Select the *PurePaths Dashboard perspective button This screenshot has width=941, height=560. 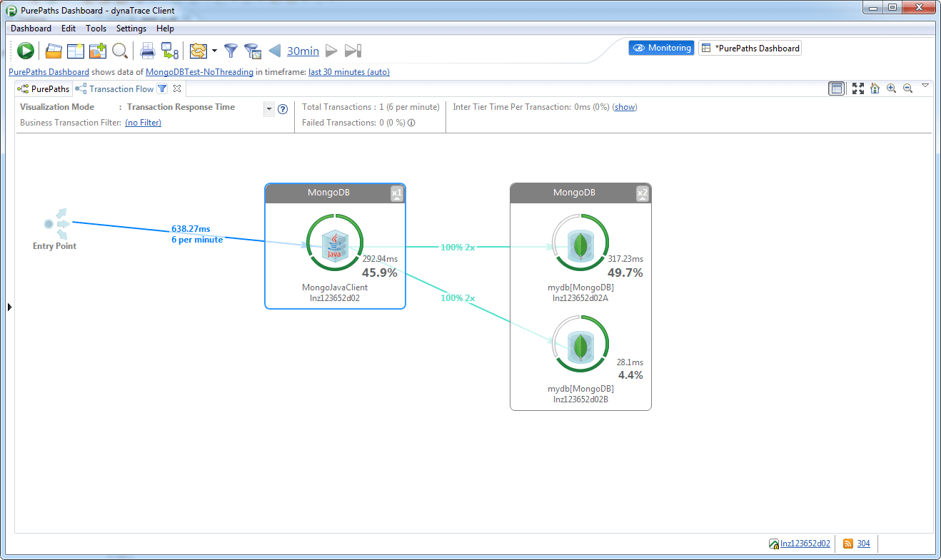(750, 48)
